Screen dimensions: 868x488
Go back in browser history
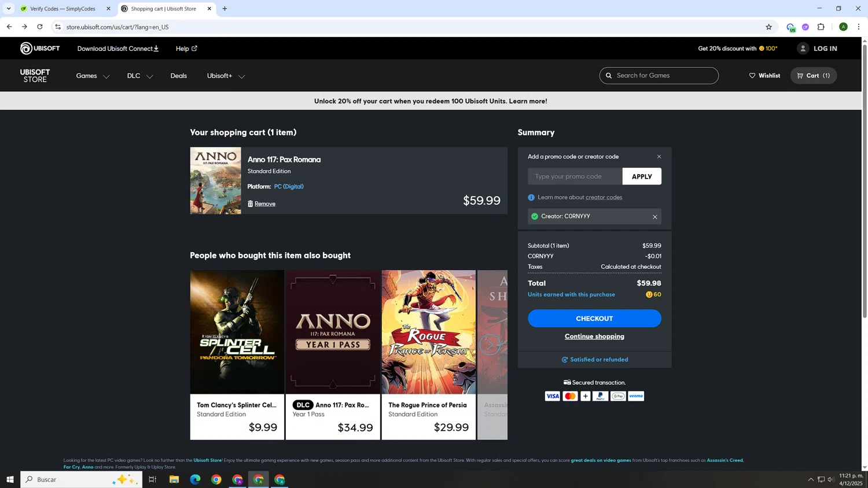[x=9, y=27]
